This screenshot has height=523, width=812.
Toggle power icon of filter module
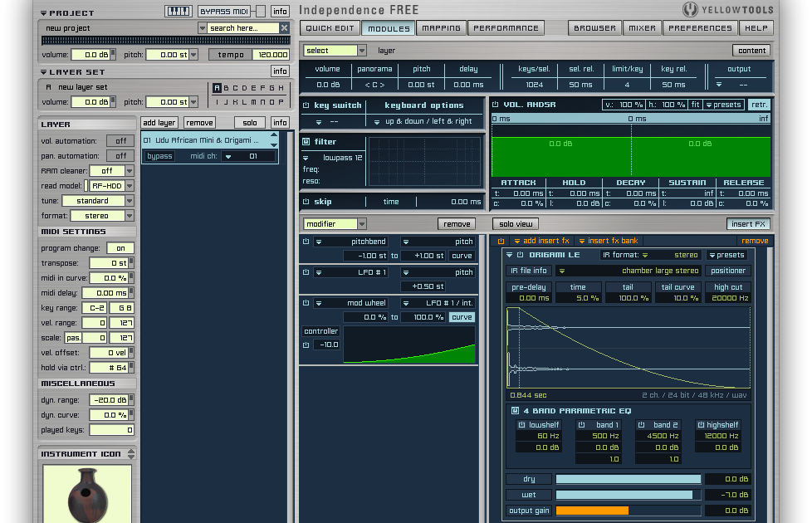(x=306, y=141)
